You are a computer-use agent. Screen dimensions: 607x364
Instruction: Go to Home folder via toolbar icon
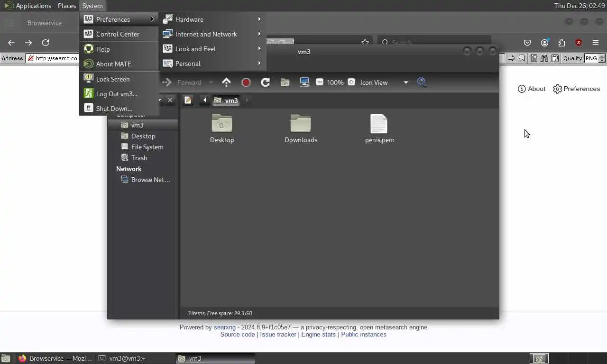pos(285,82)
